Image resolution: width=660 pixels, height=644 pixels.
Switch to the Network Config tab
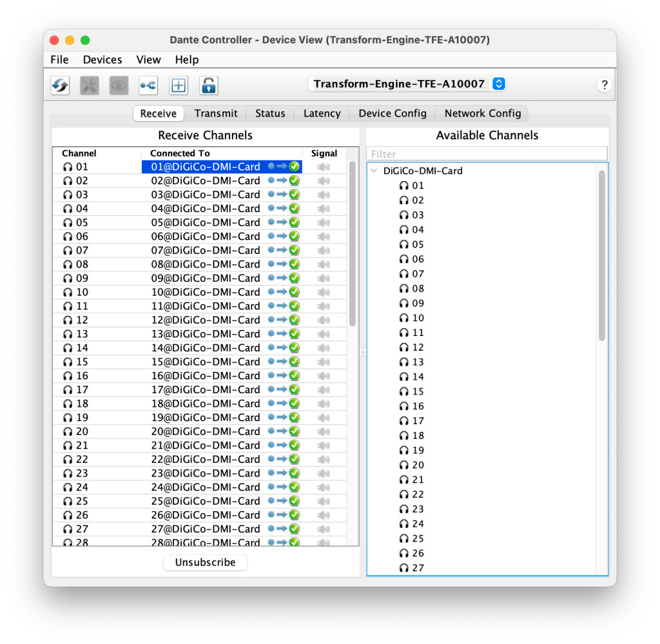tap(483, 113)
